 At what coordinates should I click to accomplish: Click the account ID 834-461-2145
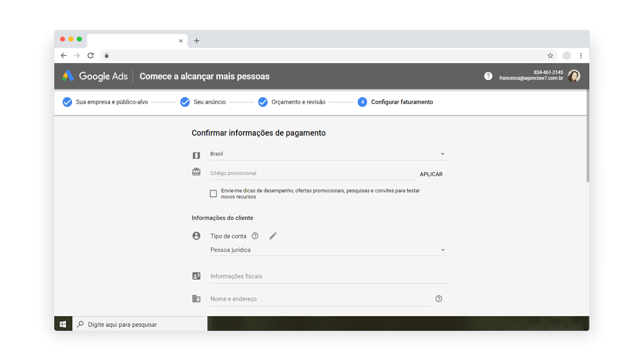pos(548,72)
